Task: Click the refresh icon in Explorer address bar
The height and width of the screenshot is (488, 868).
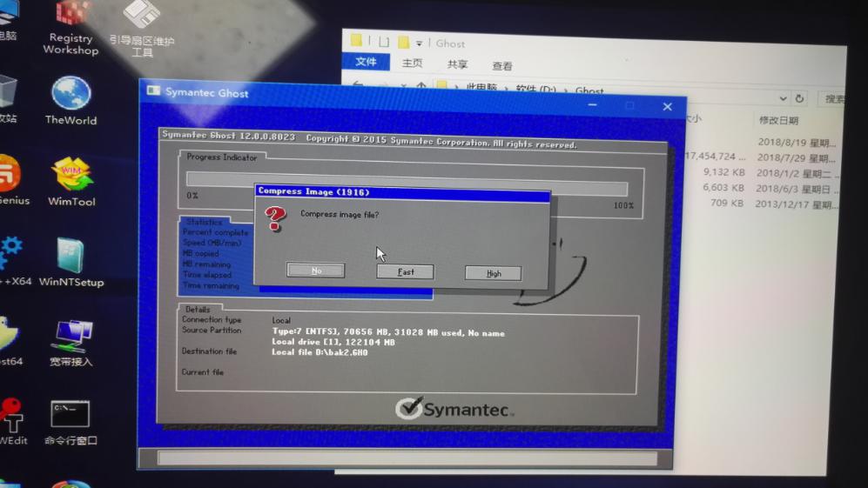Action: coord(799,98)
